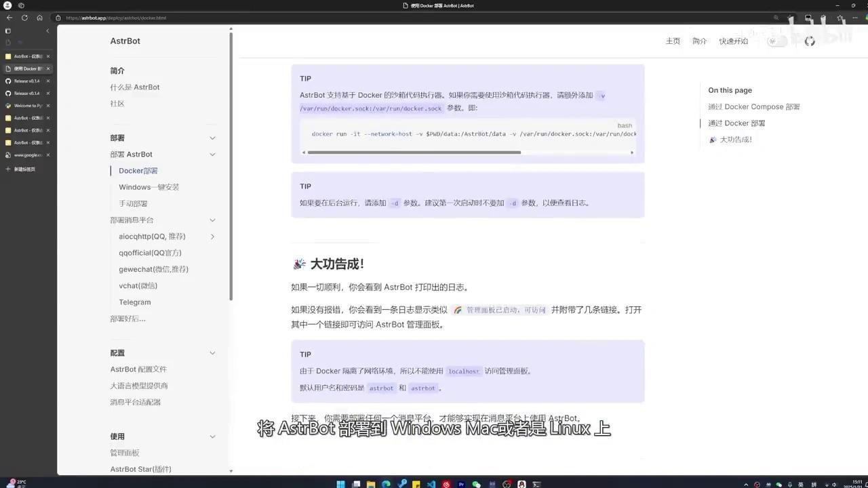Click the sidebar vertical scrollbar thumb

231,166
